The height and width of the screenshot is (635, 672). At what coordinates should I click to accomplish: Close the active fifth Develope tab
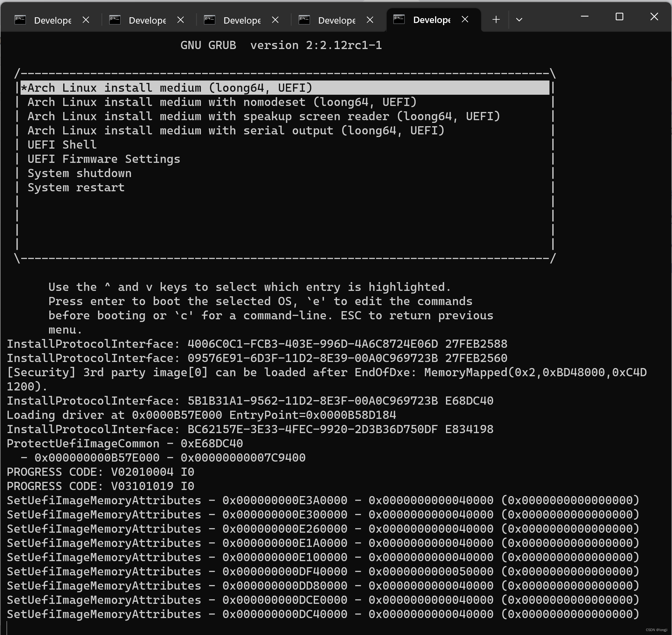(465, 20)
